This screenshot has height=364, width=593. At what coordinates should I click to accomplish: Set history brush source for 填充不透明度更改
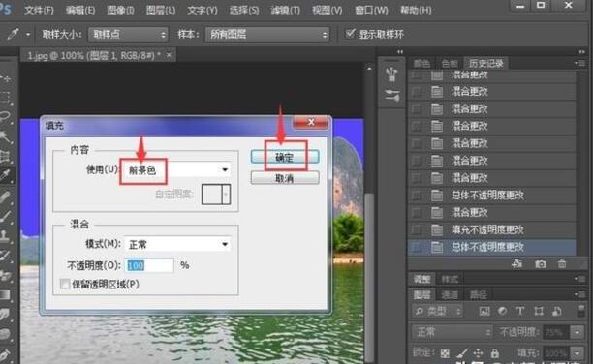pyautogui.click(x=416, y=229)
